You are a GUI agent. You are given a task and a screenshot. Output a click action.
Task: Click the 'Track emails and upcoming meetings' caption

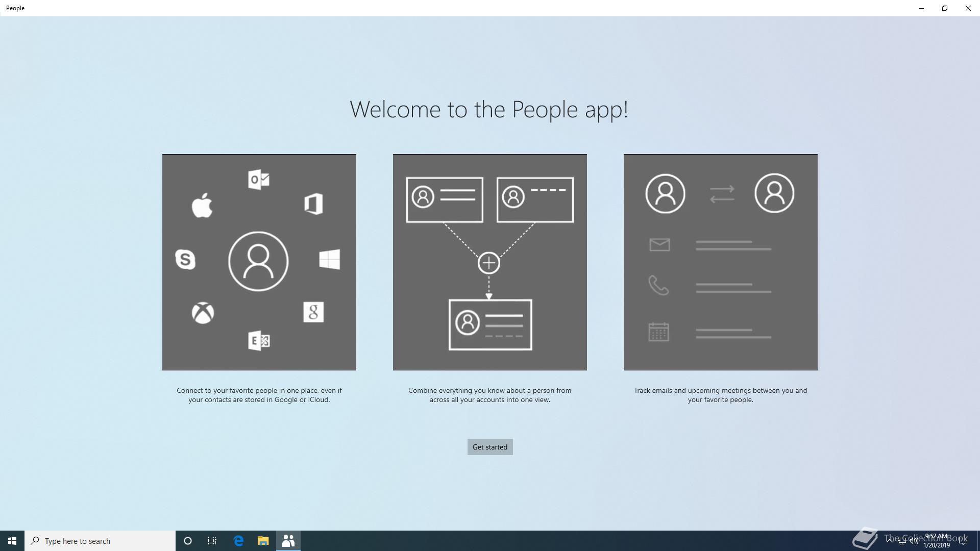pos(721,395)
